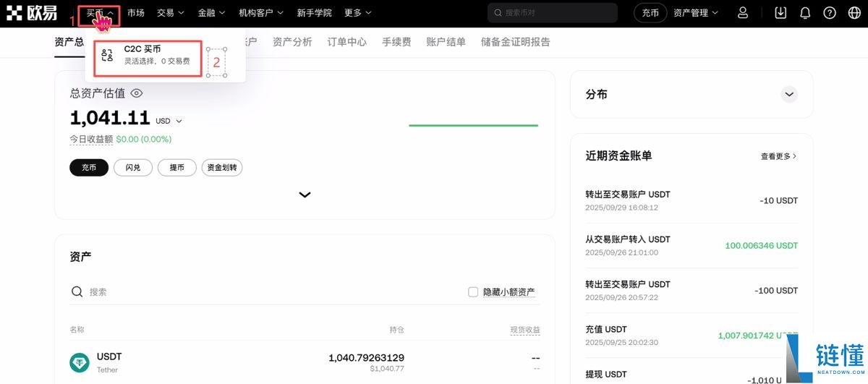This screenshot has width=868, height=384.
Task: Click the OKX 欧易 logo
Action: [x=32, y=13]
